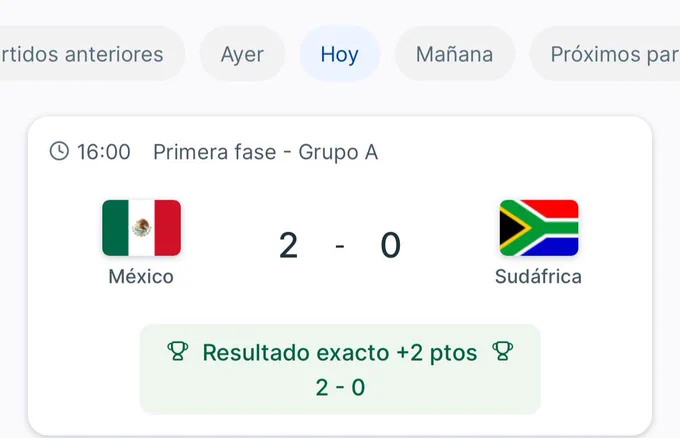Click the dash between the scores
Image resolution: width=680 pixels, height=438 pixels.
coord(340,246)
